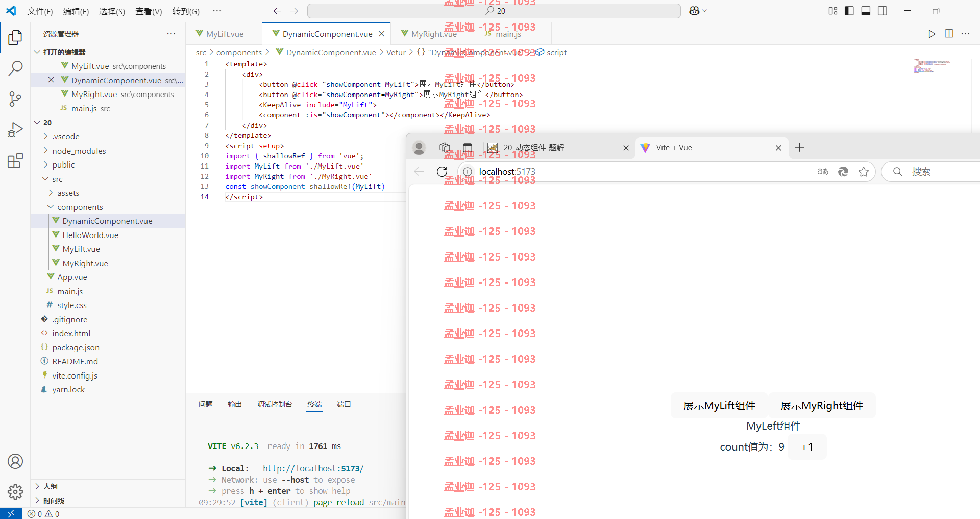
Task: Click the browser translate icon
Action: tap(823, 172)
